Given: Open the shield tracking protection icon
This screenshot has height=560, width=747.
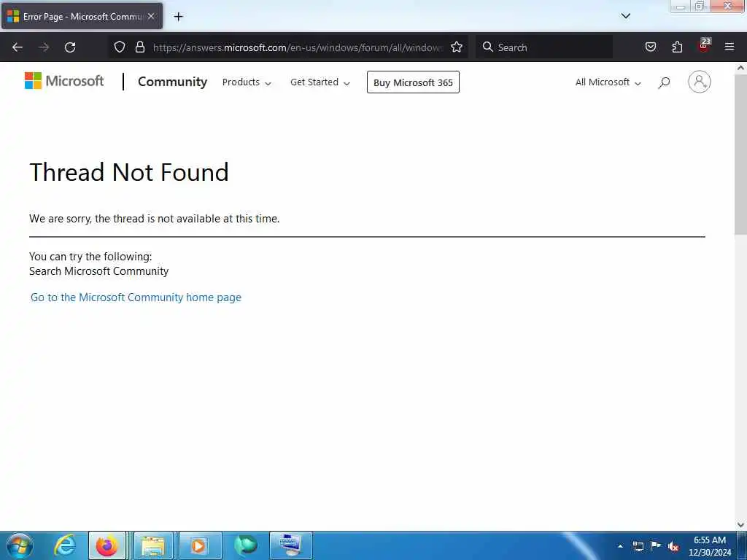Looking at the screenshot, I should 120,47.
